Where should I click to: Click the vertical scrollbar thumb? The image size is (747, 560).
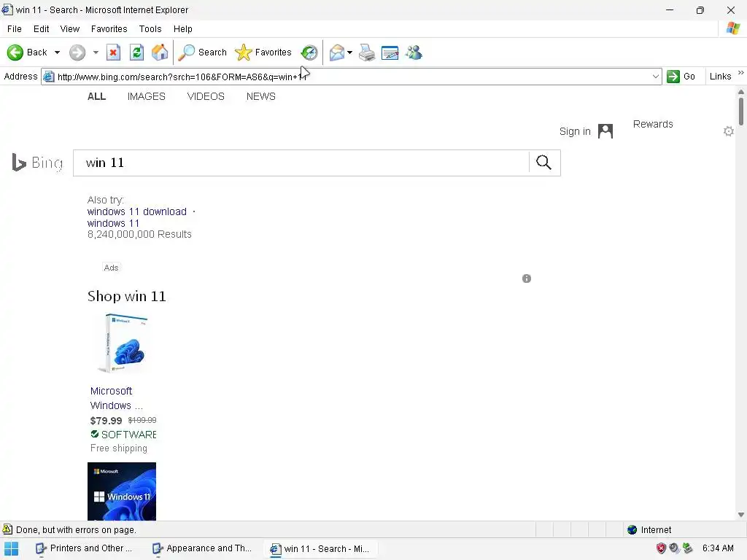(741, 112)
